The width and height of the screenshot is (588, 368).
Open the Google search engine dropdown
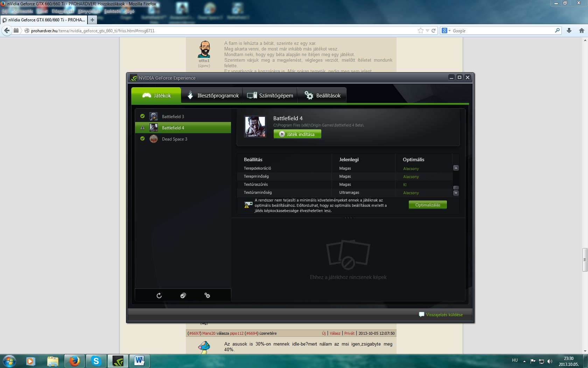(446, 30)
